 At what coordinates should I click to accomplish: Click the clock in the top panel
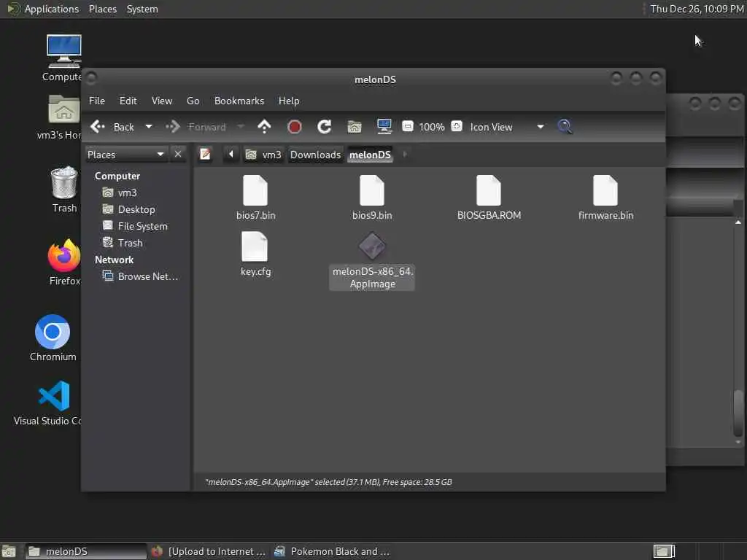[697, 9]
